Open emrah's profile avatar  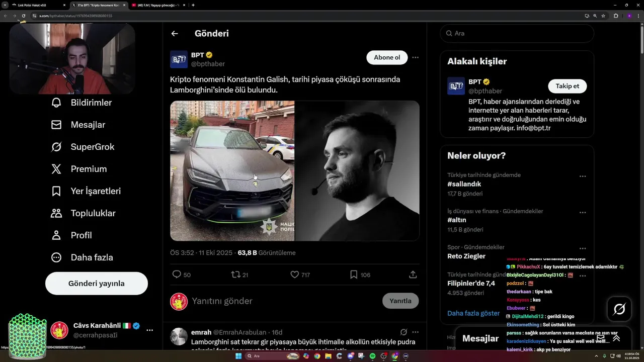coord(179,337)
